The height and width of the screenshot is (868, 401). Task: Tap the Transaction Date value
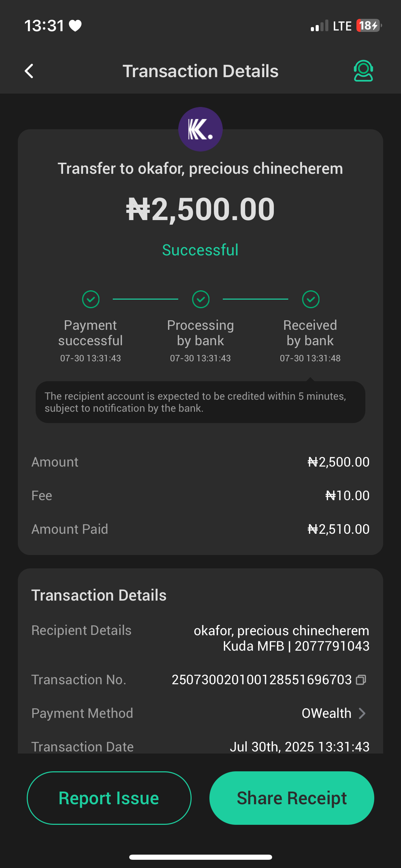point(299,746)
